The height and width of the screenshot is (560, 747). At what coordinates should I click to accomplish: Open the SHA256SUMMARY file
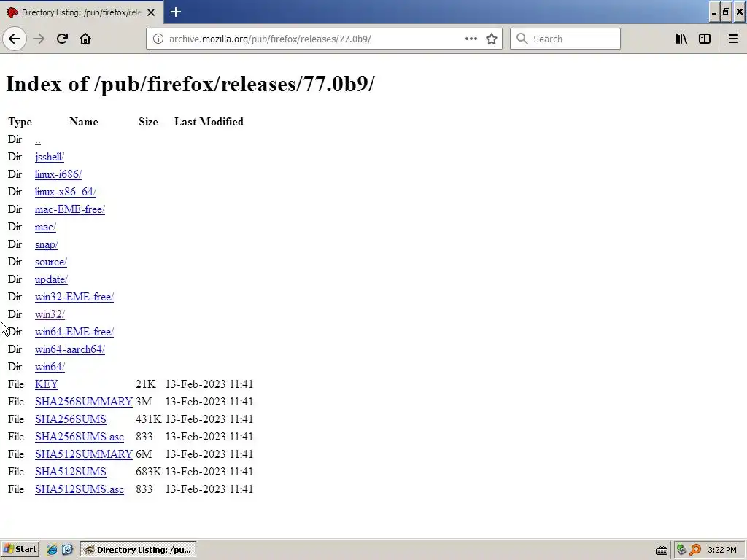(x=84, y=402)
